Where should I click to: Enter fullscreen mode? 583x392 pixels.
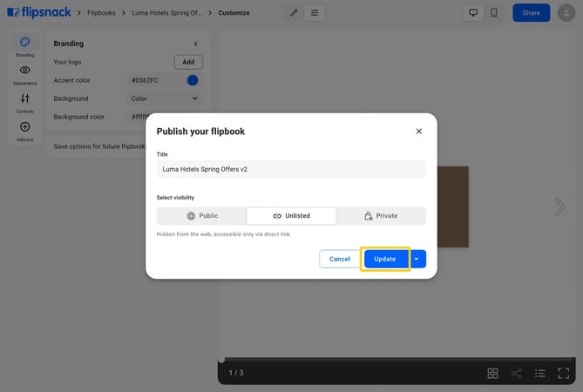(564, 373)
